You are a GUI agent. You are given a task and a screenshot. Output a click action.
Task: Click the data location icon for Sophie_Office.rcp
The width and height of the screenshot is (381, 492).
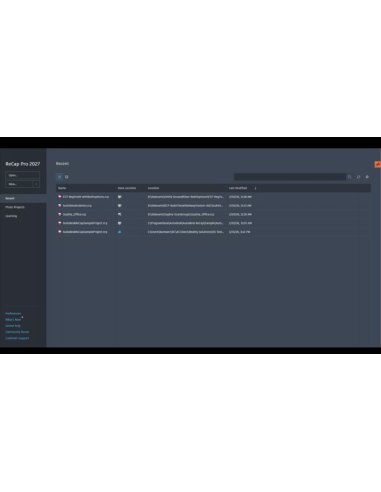coord(120,214)
